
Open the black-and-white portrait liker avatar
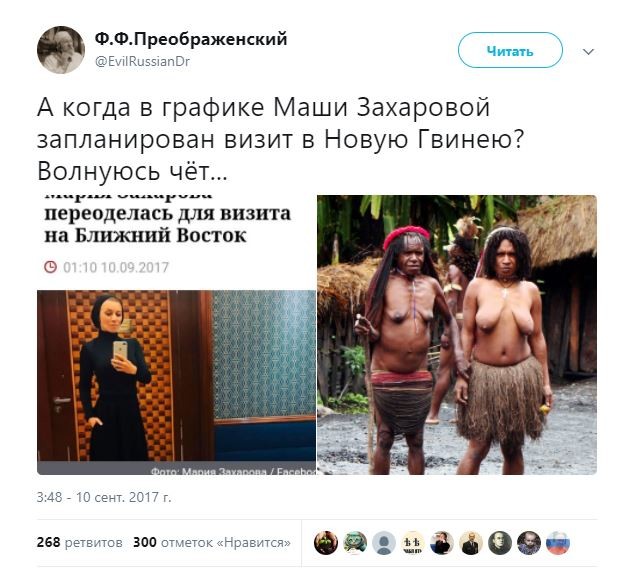point(500,543)
